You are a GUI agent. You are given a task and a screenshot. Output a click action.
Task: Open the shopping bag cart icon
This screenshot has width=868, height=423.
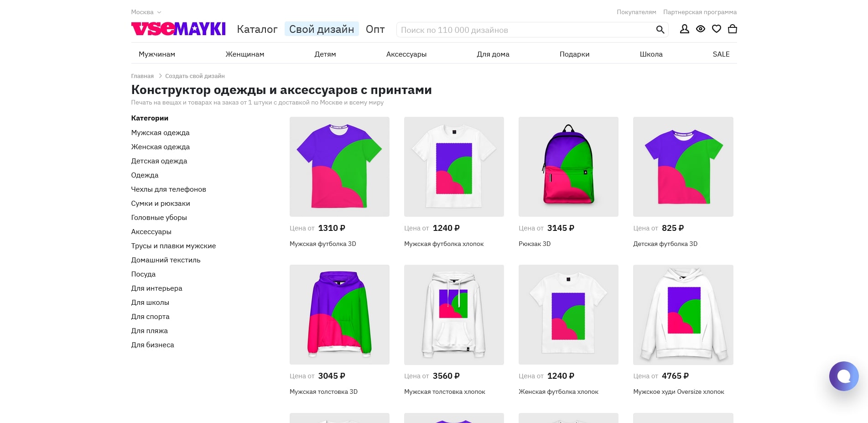[x=733, y=29]
